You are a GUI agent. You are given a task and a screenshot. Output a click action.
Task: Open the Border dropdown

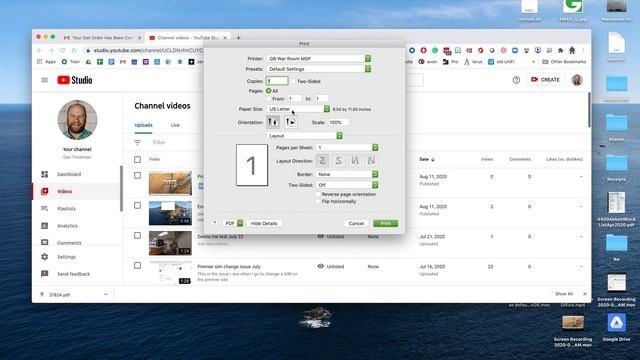[347, 174]
